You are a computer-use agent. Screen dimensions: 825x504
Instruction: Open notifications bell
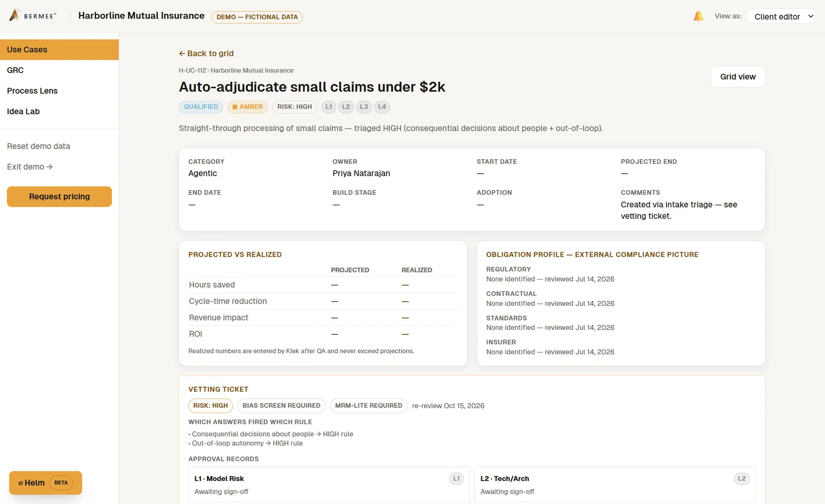[698, 16]
